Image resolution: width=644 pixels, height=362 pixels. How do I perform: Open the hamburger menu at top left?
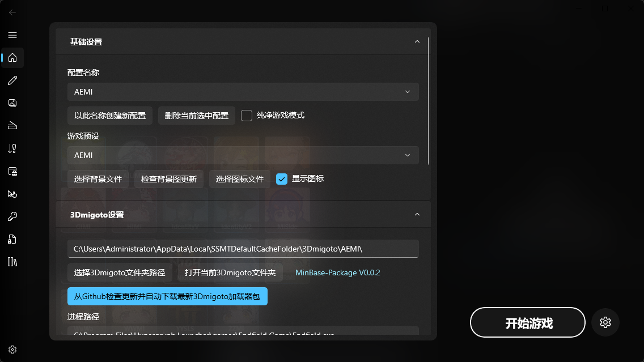[12, 35]
